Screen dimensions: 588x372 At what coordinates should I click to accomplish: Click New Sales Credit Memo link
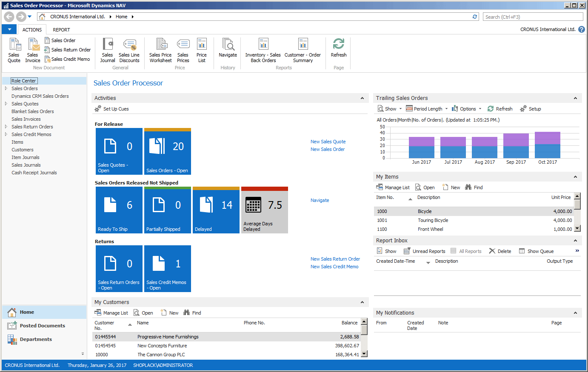[334, 267]
